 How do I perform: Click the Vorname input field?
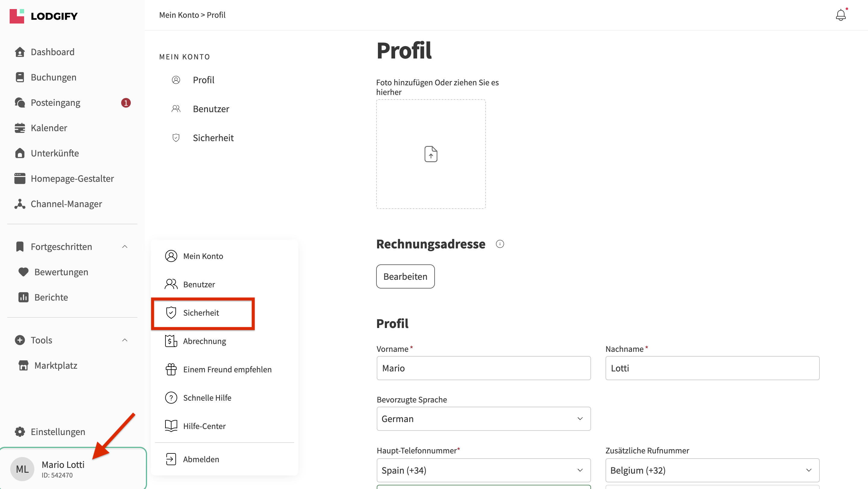click(x=483, y=368)
